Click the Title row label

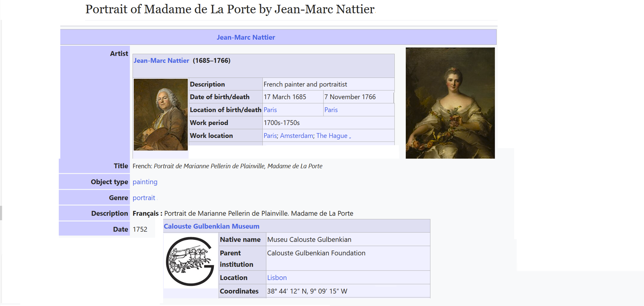pos(121,166)
